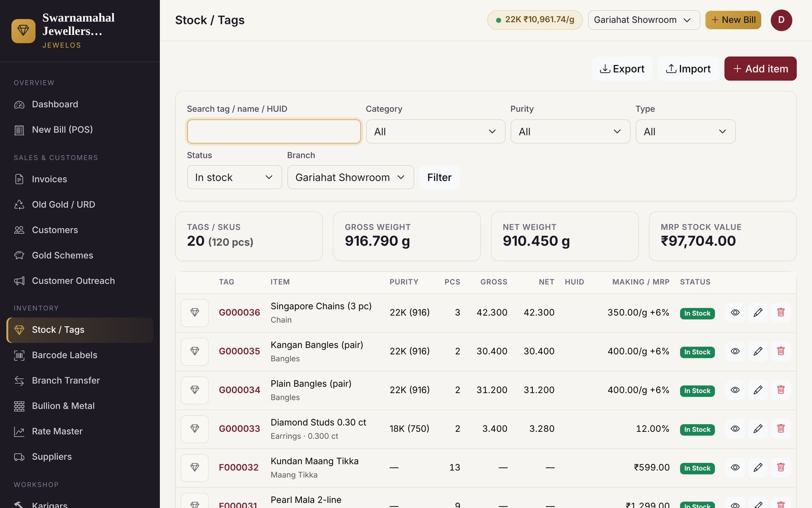This screenshot has height=508, width=812.
Task: Open the Purity filter dropdown
Action: click(x=570, y=132)
